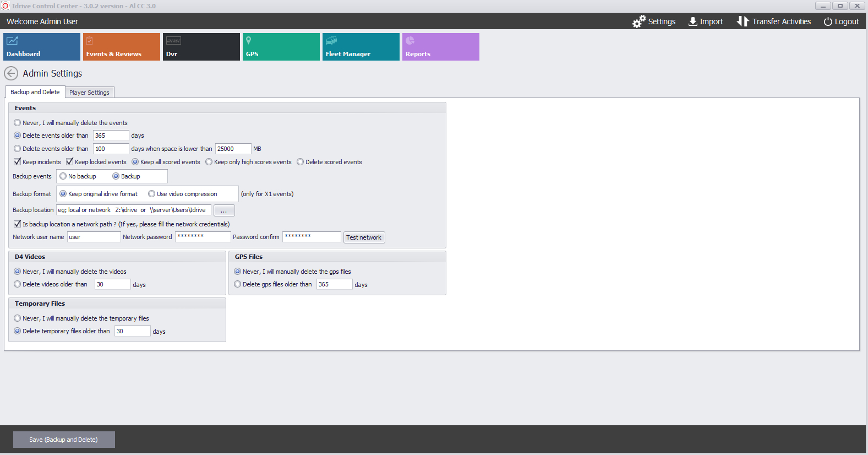Select the Backup and Delete tab
The width and height of the screenshot is (868, 455).
[x=35, y=92]
